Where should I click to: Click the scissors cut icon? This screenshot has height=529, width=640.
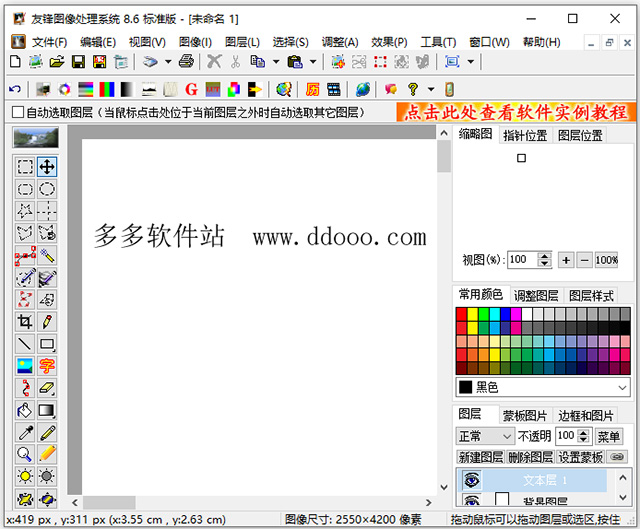(236, 62)
